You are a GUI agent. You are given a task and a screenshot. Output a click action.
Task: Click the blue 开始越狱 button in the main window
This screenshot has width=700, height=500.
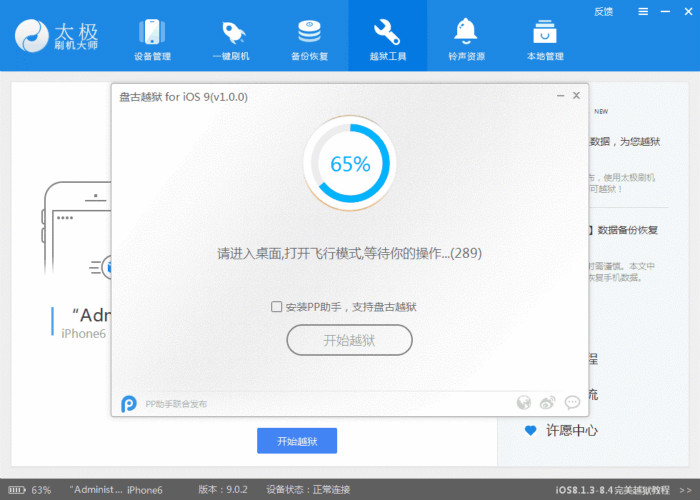[297, 441]
